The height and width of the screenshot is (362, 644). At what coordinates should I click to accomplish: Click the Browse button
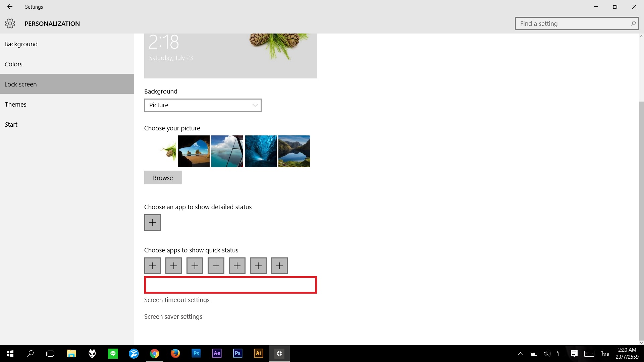pos(163,178)
